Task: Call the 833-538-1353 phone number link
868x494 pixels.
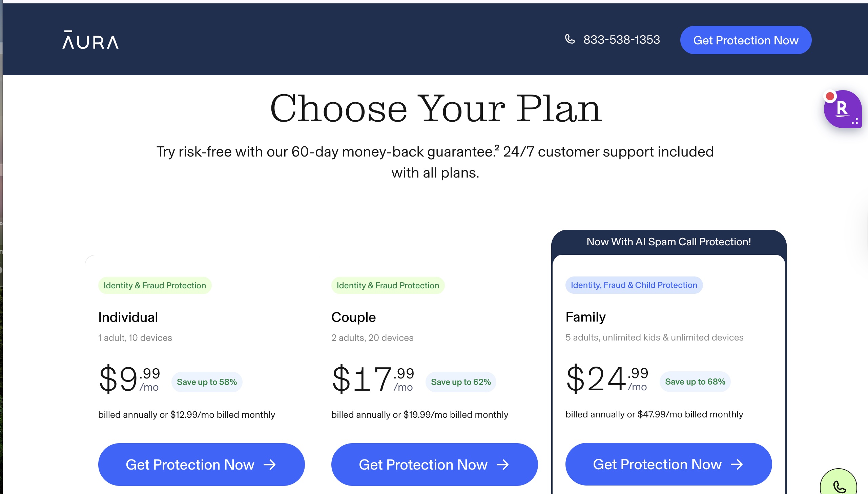Action: [x=621, y=40]
